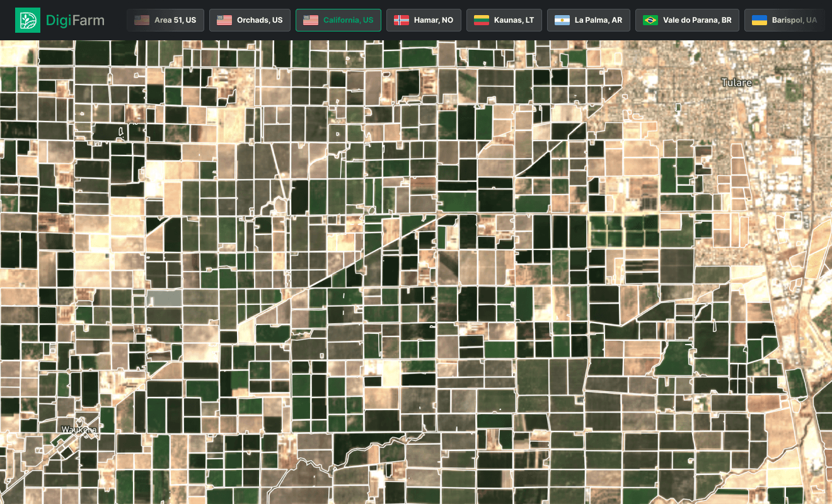Click the DigiFarm wordmark in the header
Image resolution: width=832 pixels, height=504 pixels.
coord(74,20)
